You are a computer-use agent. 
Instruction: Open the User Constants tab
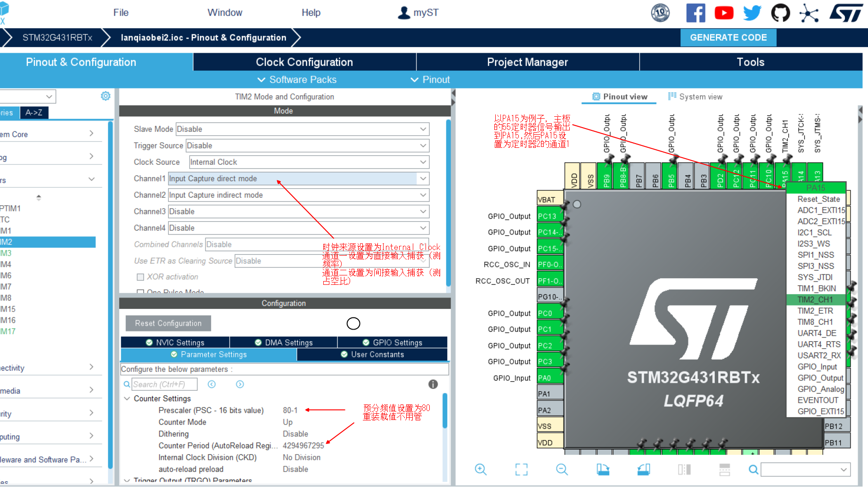(372, 355)
